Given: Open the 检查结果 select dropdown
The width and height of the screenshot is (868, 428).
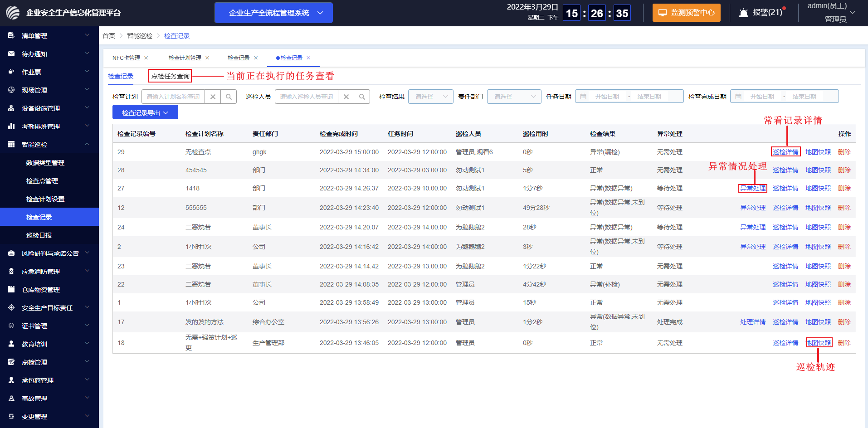Looking at the screenshot, I should [431, 97].
